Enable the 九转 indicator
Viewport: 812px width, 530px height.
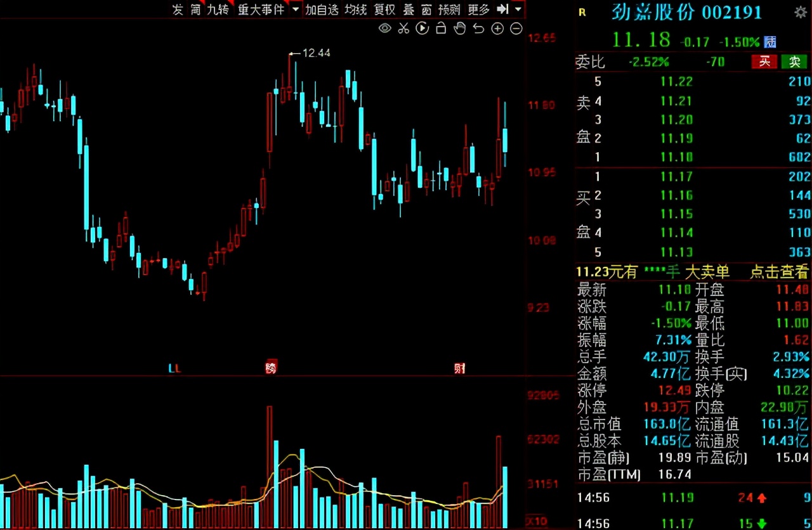click(x=217, y=10)
